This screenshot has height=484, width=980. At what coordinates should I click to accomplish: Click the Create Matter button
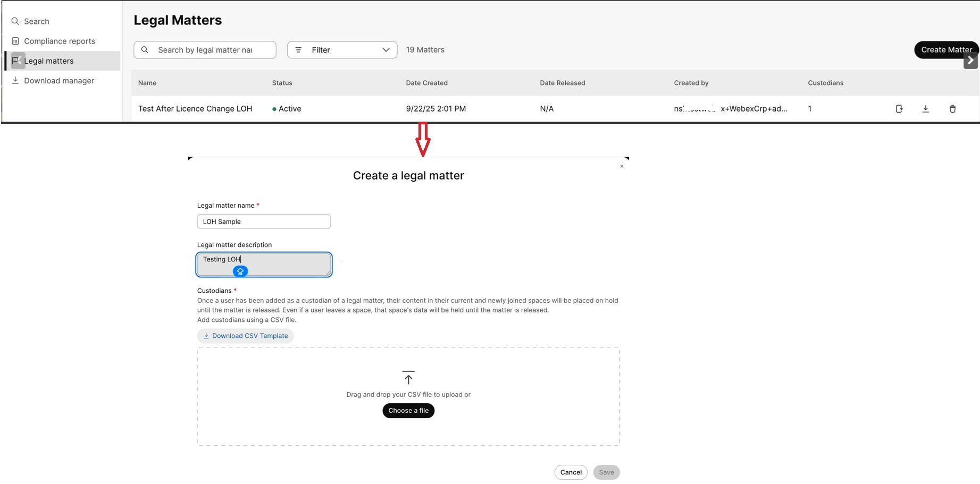tap(946, 49)
